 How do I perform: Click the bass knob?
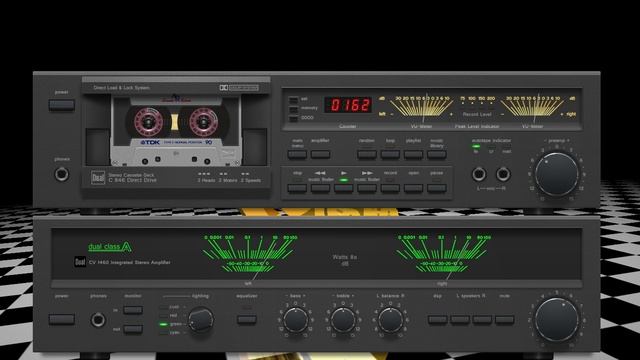pyautogui.click(x=296, y=320)
